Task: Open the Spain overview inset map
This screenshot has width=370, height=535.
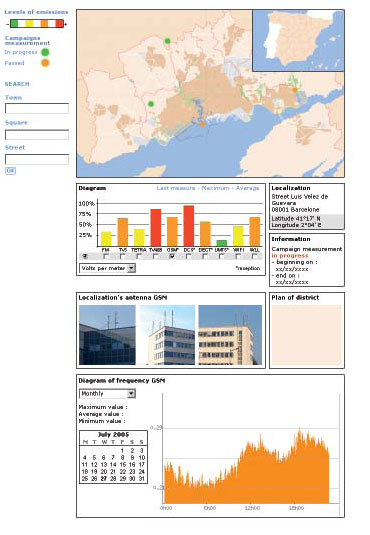Action: click(x=298, y=40)
